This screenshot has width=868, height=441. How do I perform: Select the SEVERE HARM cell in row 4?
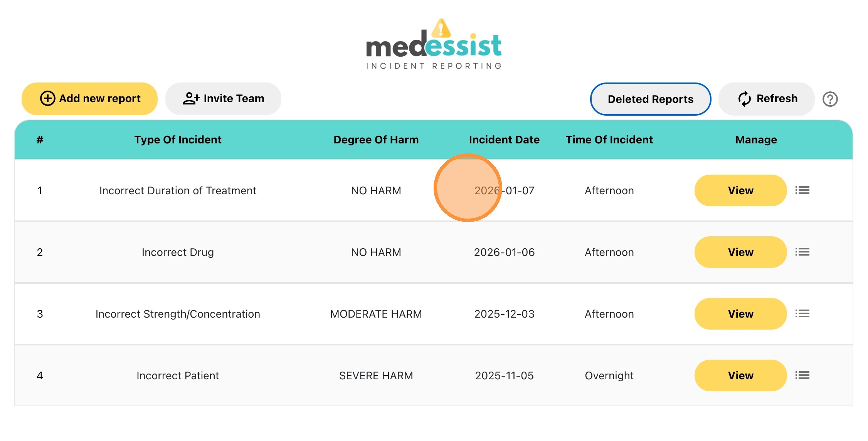[x=376, y=375]
